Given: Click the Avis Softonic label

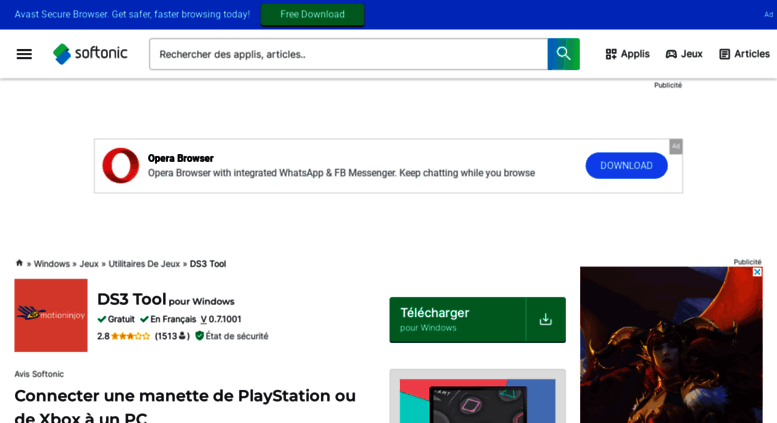Looking at the screenshot, I should (39, 374).
